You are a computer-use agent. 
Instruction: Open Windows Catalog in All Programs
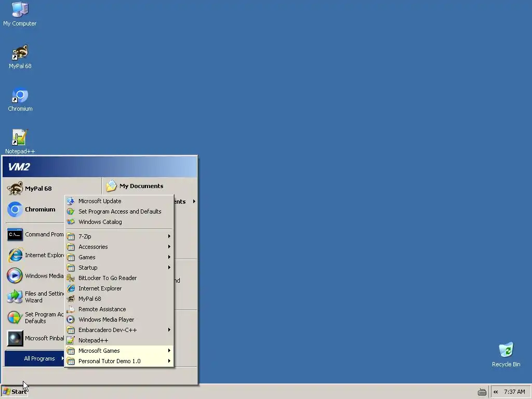[119, 222]
